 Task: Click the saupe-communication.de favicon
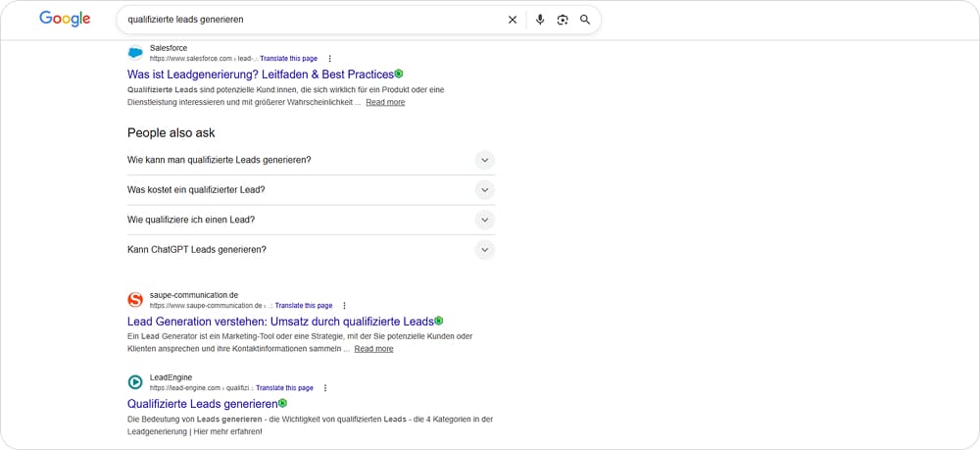135,299
